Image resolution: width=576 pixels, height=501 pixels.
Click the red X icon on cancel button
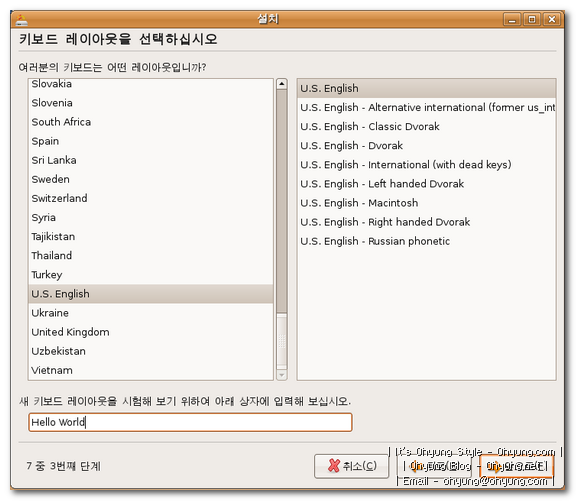coord(334,466)
